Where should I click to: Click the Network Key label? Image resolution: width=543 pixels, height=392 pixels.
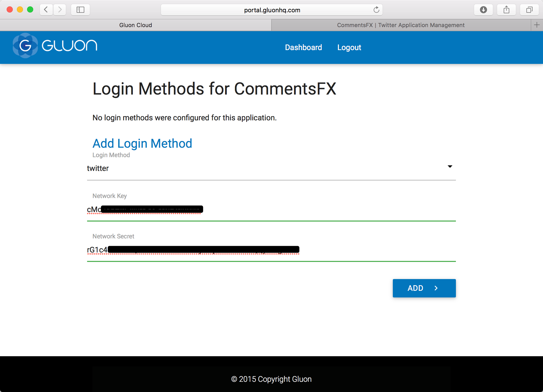tap(110, 196)
